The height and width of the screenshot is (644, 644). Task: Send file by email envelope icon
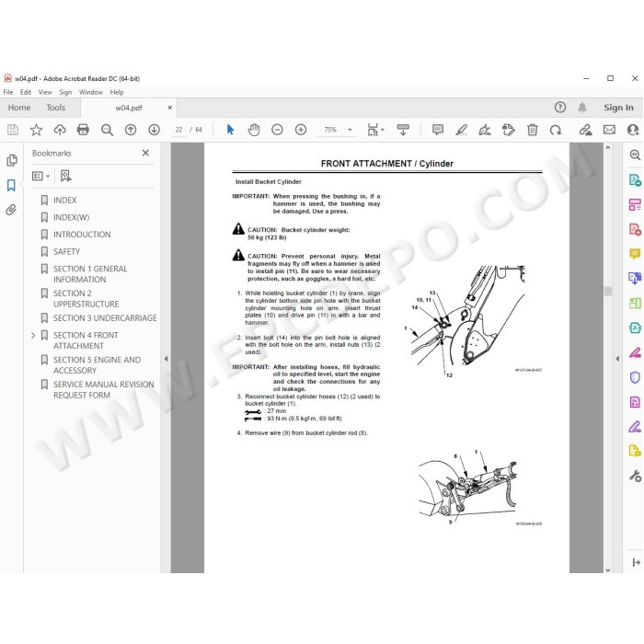pyautogui.click(x=609, y=130)
